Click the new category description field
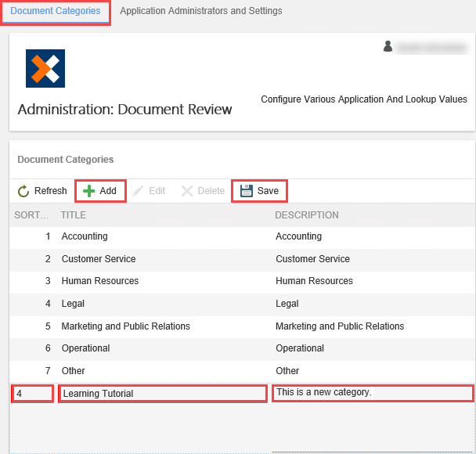476x454 pixels. pos(372,393)
